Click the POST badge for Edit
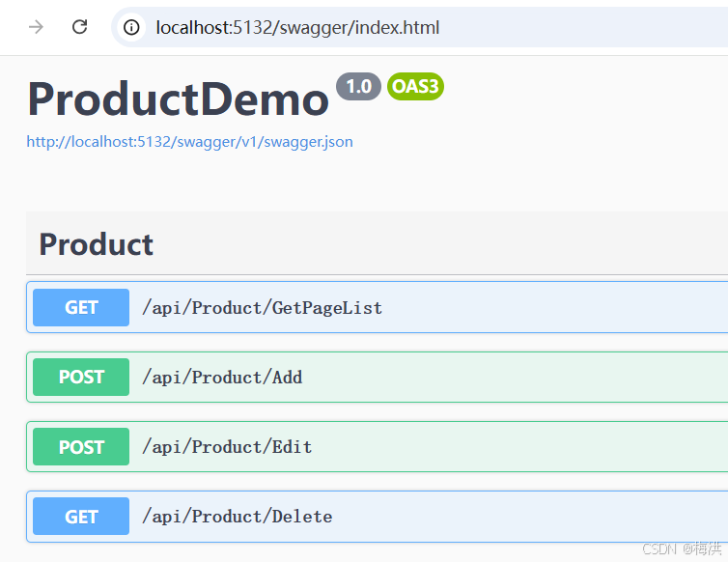This screenshot has height=562, width=728. pos(81,447)
